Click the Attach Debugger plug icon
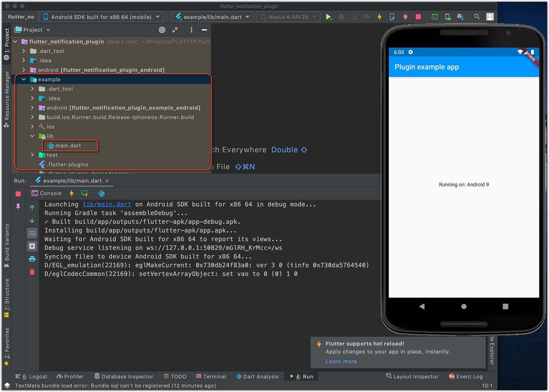 tap(405, 17)
